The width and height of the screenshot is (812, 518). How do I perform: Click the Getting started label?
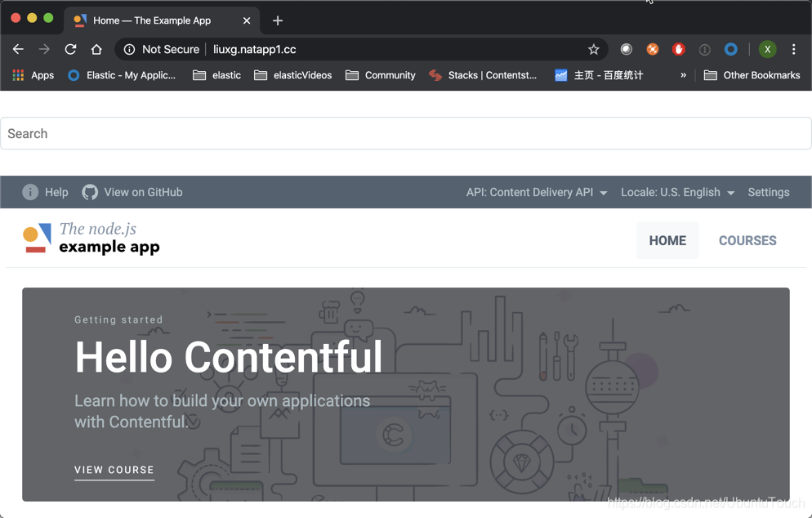coord(118,319)
